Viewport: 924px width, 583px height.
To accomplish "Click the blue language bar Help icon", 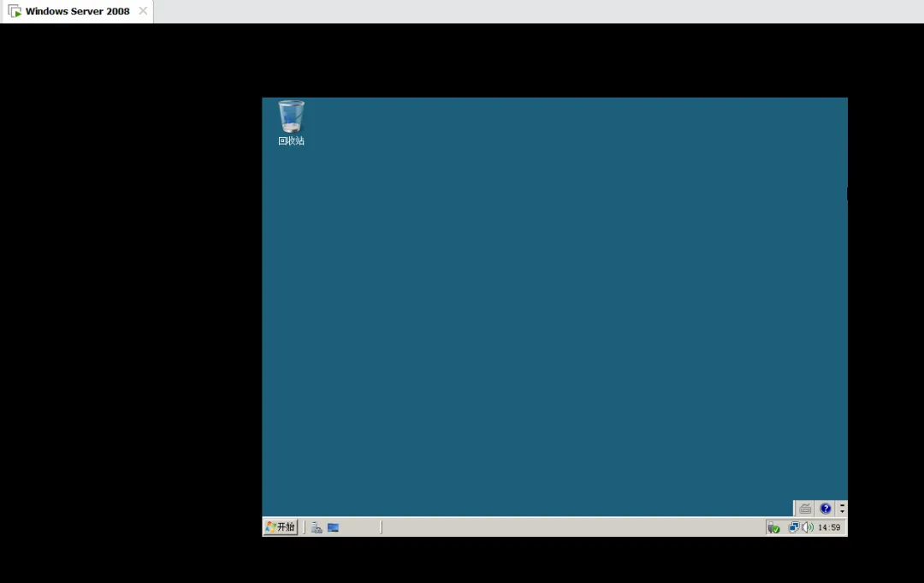I will tap(825, 509).
